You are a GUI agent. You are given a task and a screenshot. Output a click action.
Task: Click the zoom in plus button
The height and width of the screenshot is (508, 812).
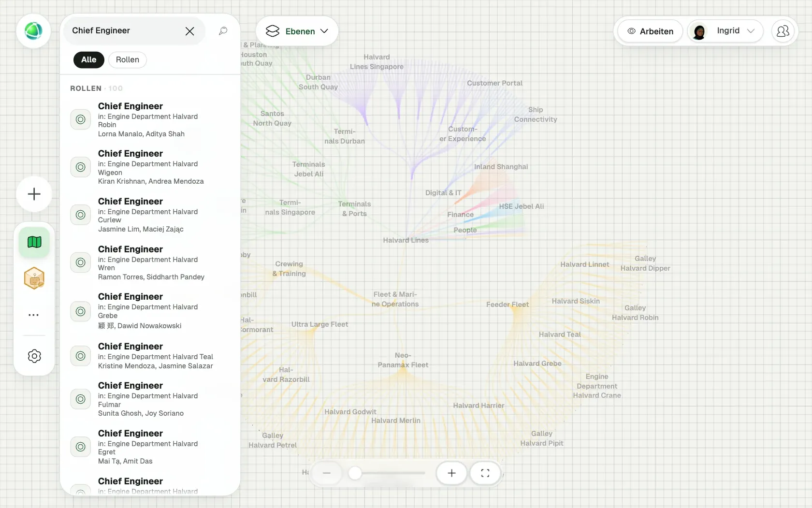pyautogui.click(x=451, y=473)
